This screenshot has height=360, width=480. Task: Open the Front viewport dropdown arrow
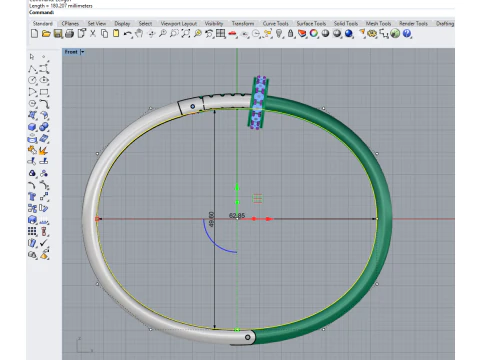click(x=82, y=52)
